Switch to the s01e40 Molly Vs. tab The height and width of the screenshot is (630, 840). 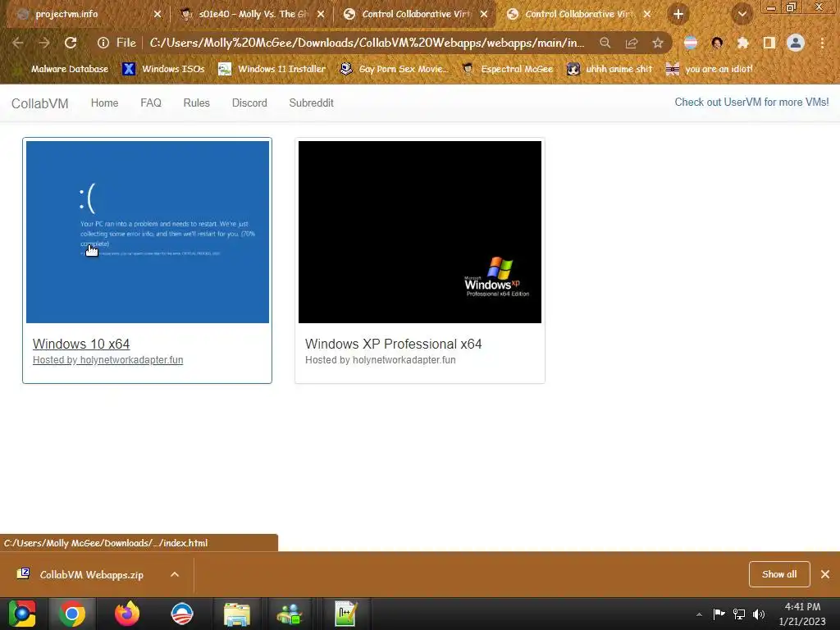253,15
